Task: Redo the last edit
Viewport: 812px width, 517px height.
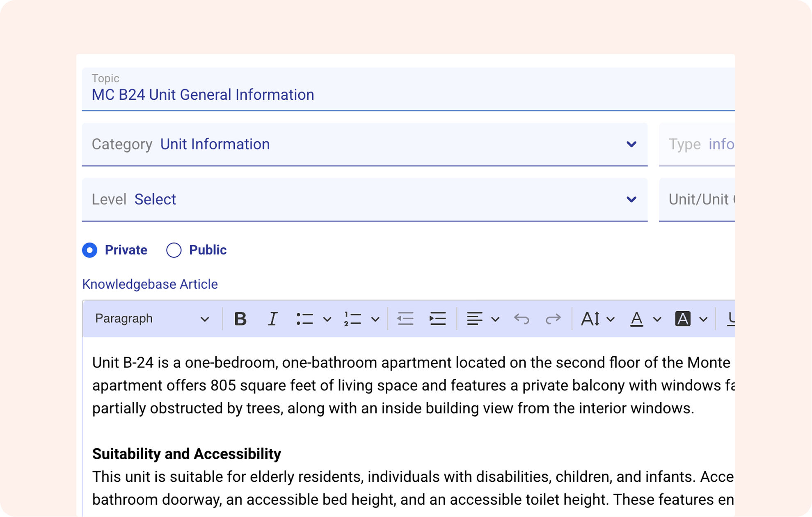Action: (x=553, y=319)
